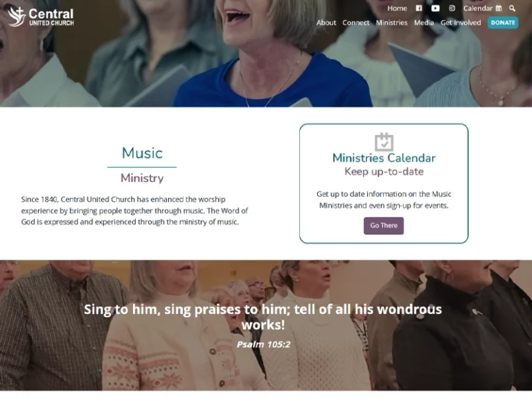This screenshot has width=532, height=399.
Task: Open the Media menu item
Action: click(424, 23)
